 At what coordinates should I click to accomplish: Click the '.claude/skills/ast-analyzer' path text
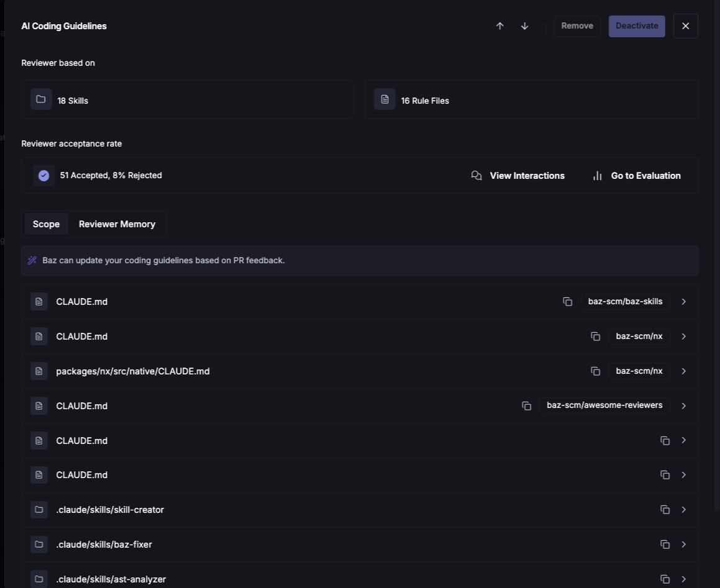pos(111,579)
